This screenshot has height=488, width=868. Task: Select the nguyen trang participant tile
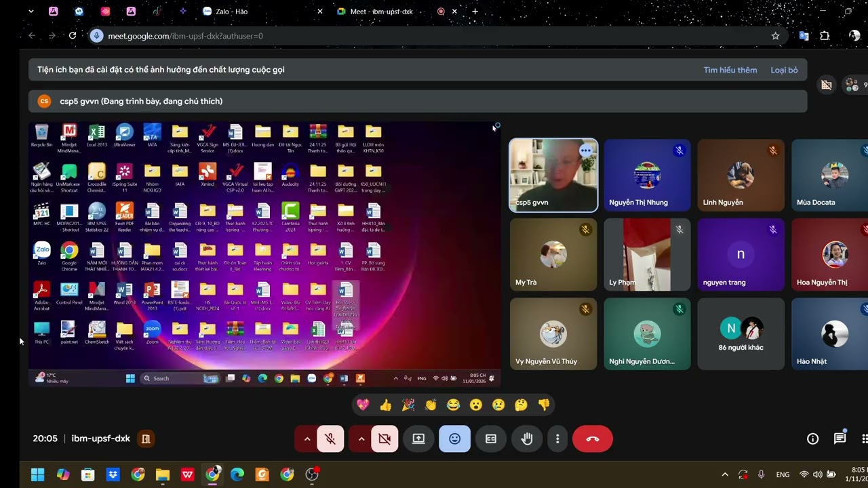pyautogui.click(x=741, y=255)
